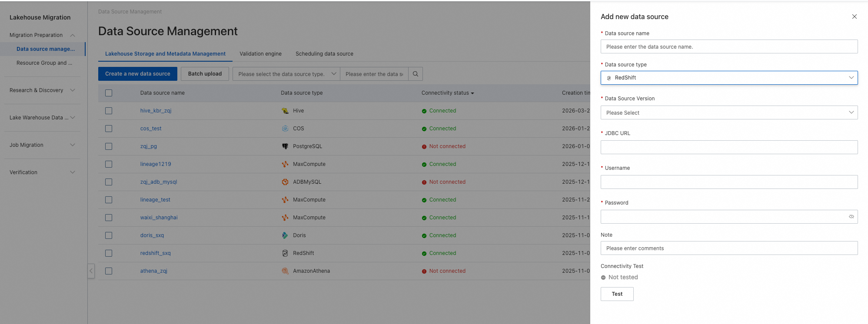
Task: Open the Data Source Version dropdown
Action: 729,112
